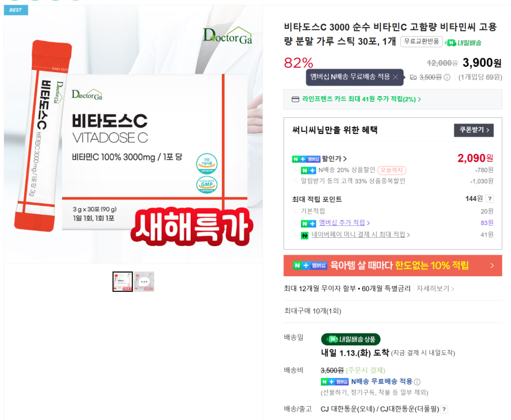Screen dimensions: 511x420
Task: Open 라인프렌즈 카드 추가 적립 link
Action: [361, 99]
